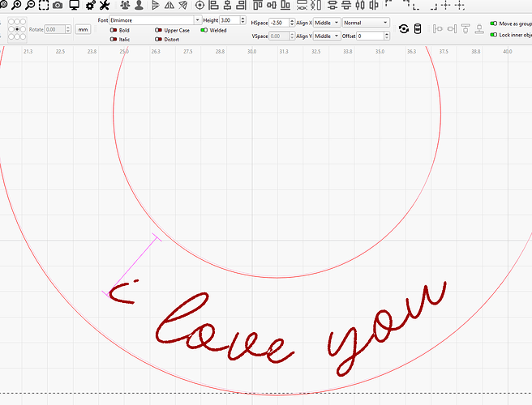Click the Height value field
This screenshot has height=405, width=532.
point(230,20)
